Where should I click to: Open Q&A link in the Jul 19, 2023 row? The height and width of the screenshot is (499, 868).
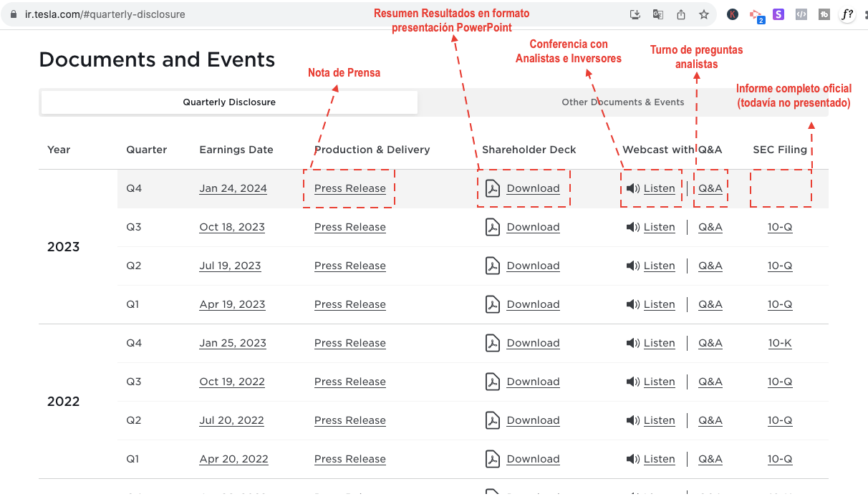[710, 266]
